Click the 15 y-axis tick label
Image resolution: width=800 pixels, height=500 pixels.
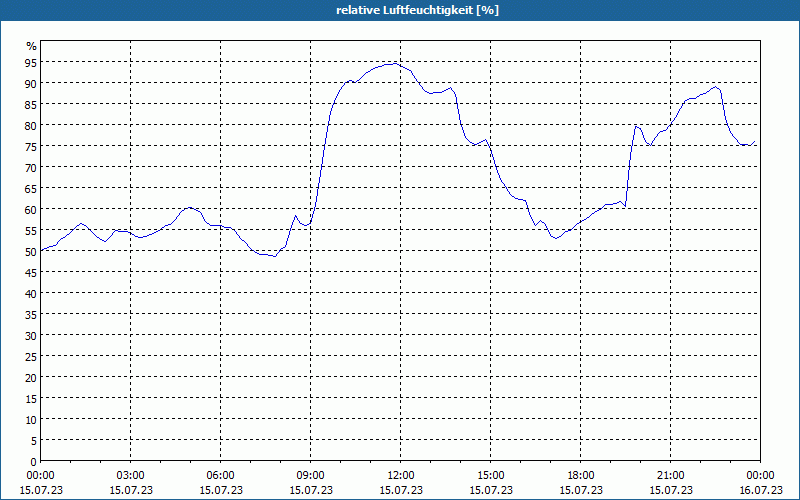tap(31, 398)
